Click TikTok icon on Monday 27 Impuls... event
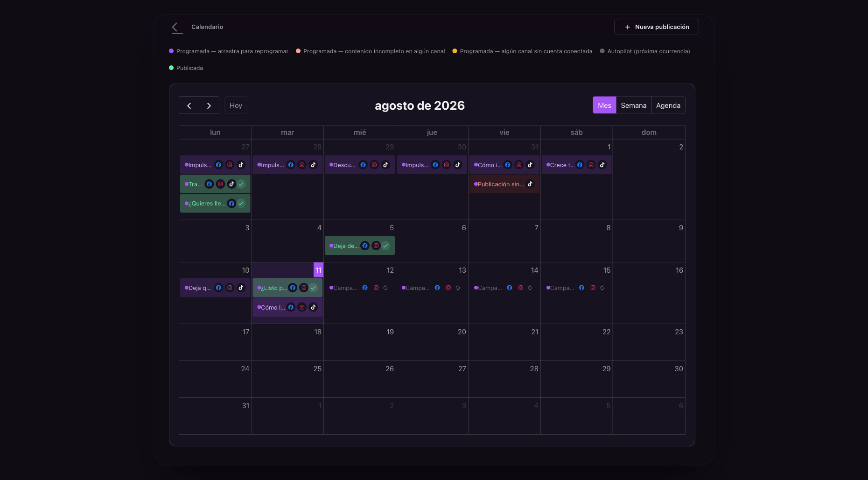This screenshot has height=480, width=868. [x=241, y=165]
